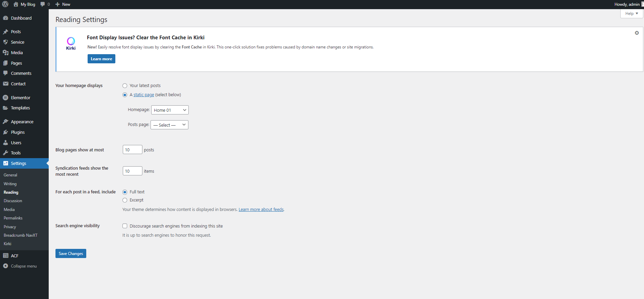Image resolution: width=644 pixels, height=299 pixels.
Task: Go to Permalinks settings submenu
Action: (x=13, y=218)
